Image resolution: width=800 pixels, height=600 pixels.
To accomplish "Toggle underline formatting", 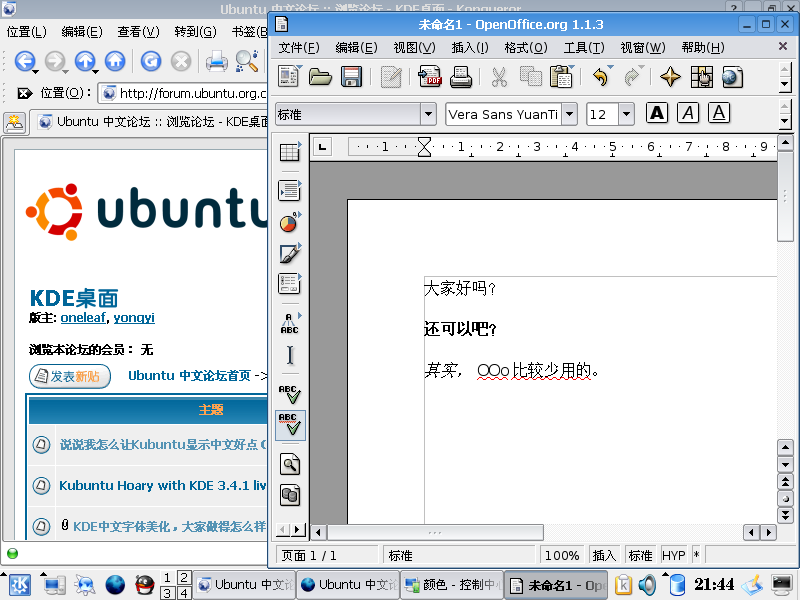I will (x=719, y=113).
